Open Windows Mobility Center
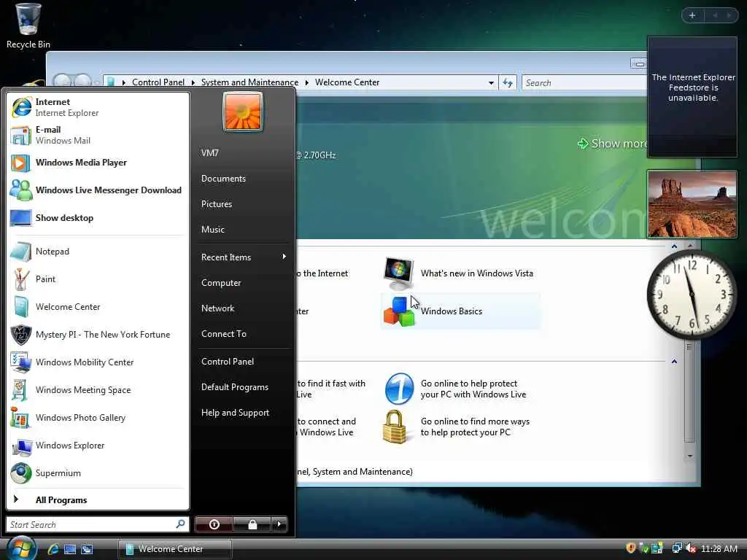 (98, 362)
